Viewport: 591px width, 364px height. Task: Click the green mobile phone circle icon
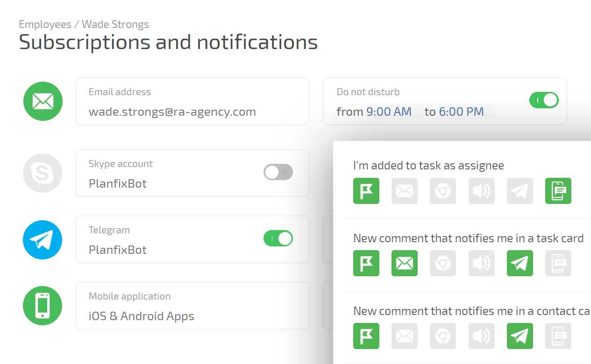[43, 306]
